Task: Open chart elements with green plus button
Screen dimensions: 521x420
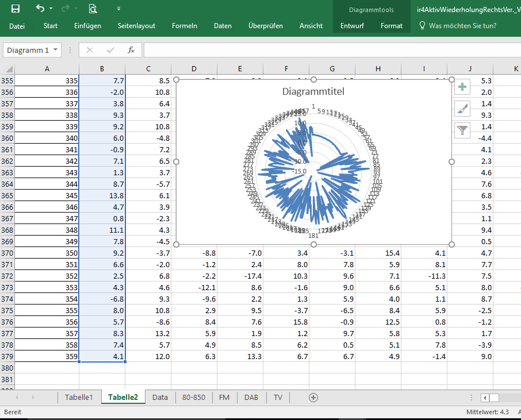Action: tap(462, 88)
